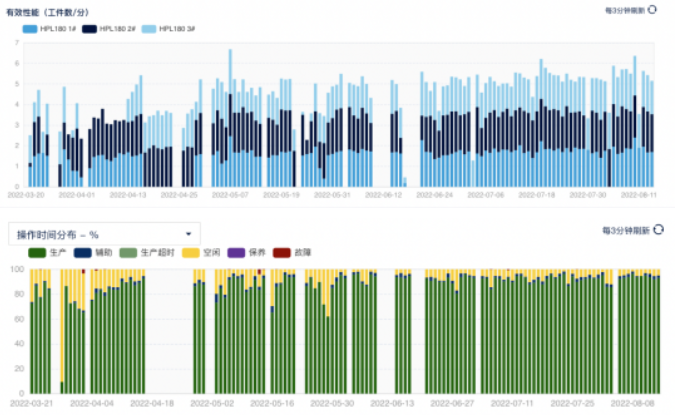679x415 pixels.
Task: Click the y-axis value 40 on the bottom chart
Action: click(x=19, y=344)
